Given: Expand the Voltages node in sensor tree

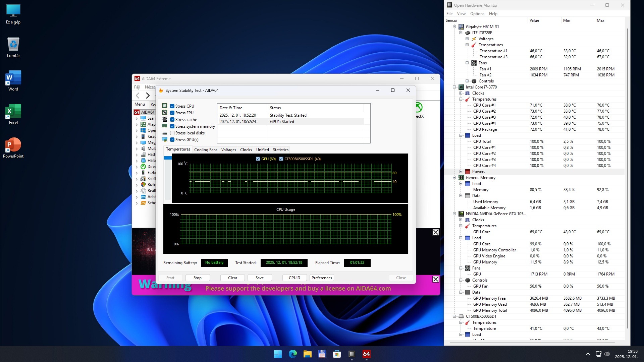Looking at the screenshot, I should (467, 39).
